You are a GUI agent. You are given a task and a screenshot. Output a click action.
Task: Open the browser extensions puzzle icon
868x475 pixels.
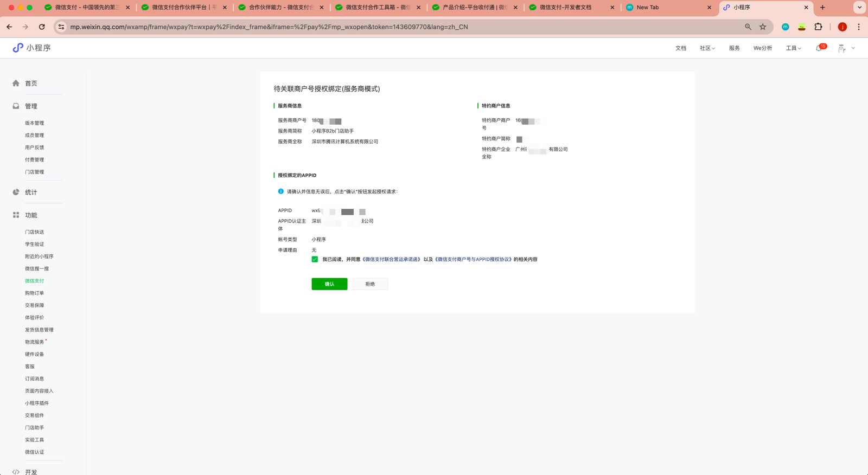[819, 27]
